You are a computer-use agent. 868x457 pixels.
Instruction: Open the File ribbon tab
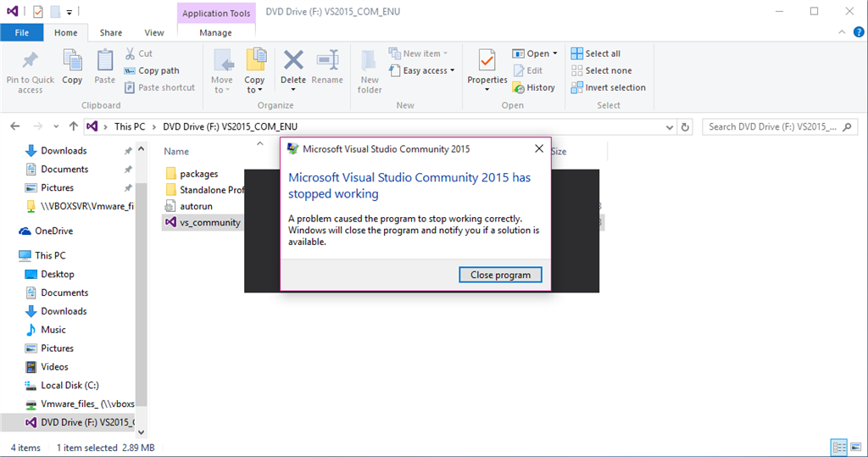pyautogui.click(x=21, y=33)
